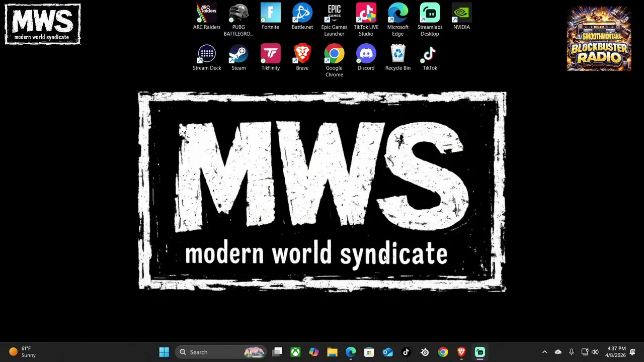
Task: Open the clock showing 4:37 PM
Action: pyautogui.click(x=616, y=352)
